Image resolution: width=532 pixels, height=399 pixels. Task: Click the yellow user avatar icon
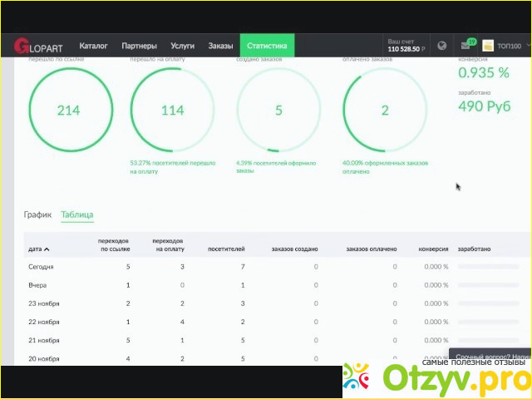pyautogui.click(x=488, y=46)
